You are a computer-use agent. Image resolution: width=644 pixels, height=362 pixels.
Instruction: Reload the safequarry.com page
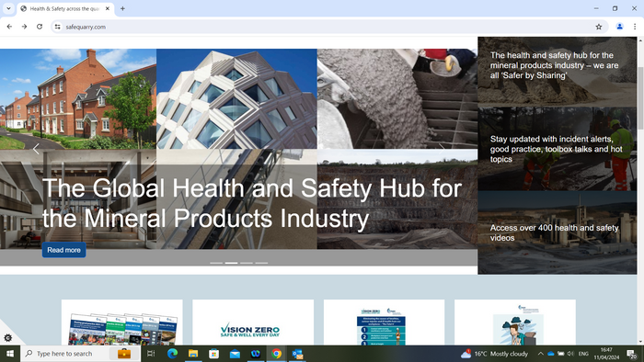click(x=40, y=27)
